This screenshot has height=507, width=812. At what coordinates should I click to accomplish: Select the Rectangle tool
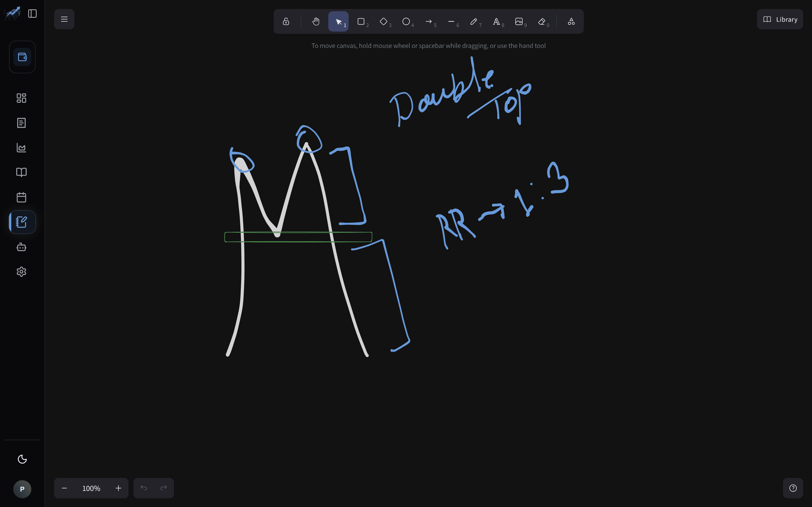click(x=361, y=21)
